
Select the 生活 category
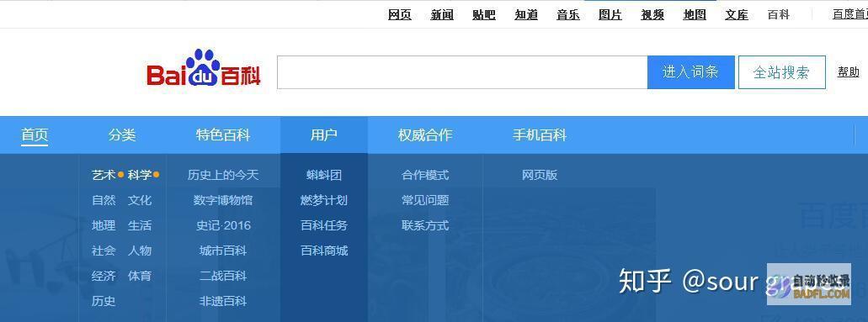click(140, 225)
